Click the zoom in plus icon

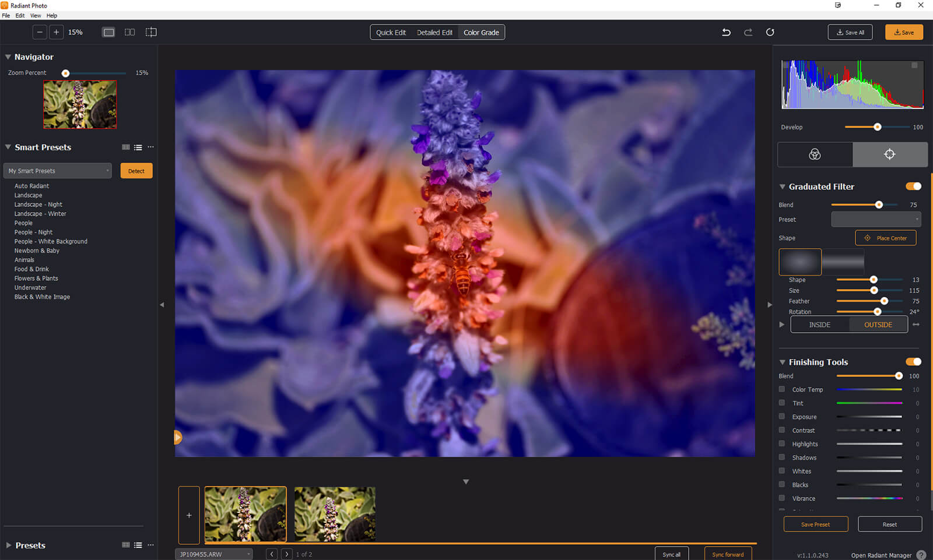[x=56, y=33]
